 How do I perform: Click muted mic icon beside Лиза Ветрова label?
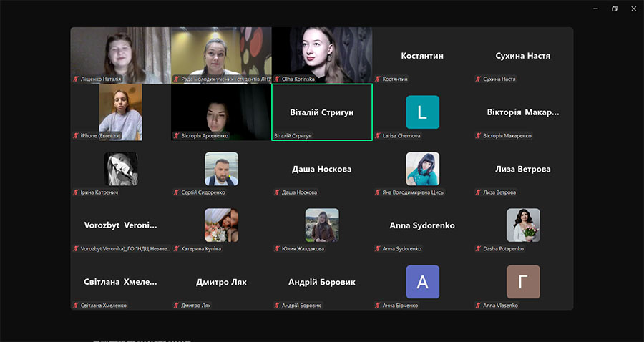478,192
